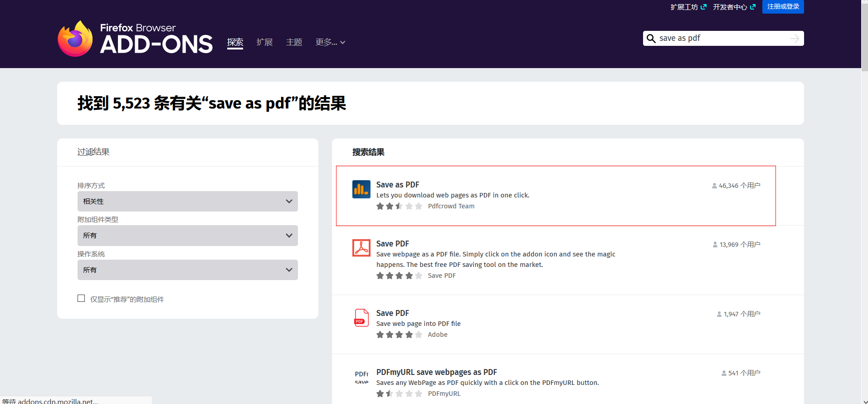Go to the 主题 tab

294,42
